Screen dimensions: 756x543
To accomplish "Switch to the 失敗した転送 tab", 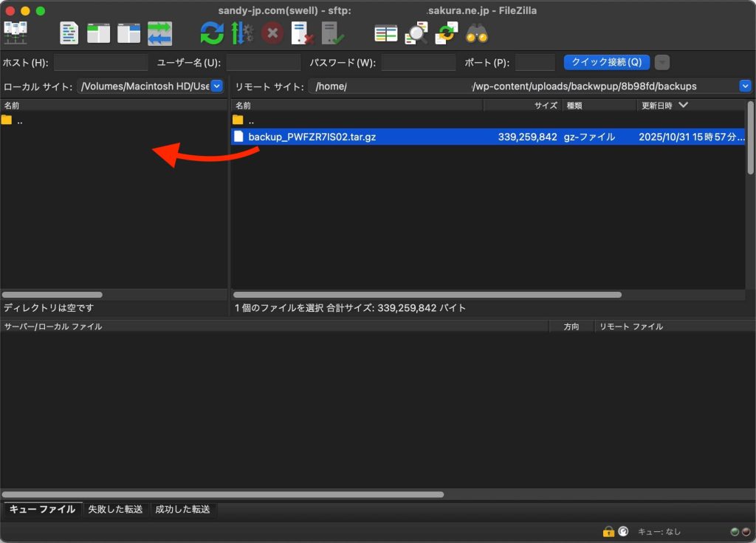I will (115, 510).
